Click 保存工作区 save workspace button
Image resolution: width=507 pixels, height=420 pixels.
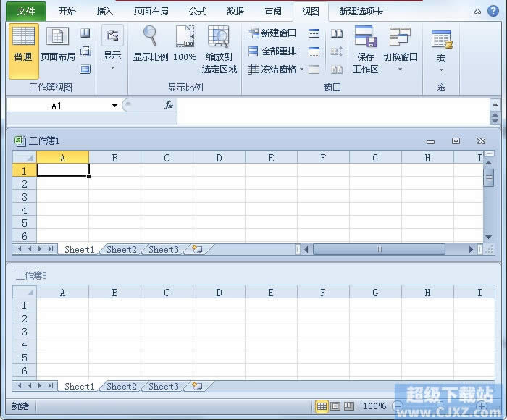pyautogui.click(x=365, y=50)
